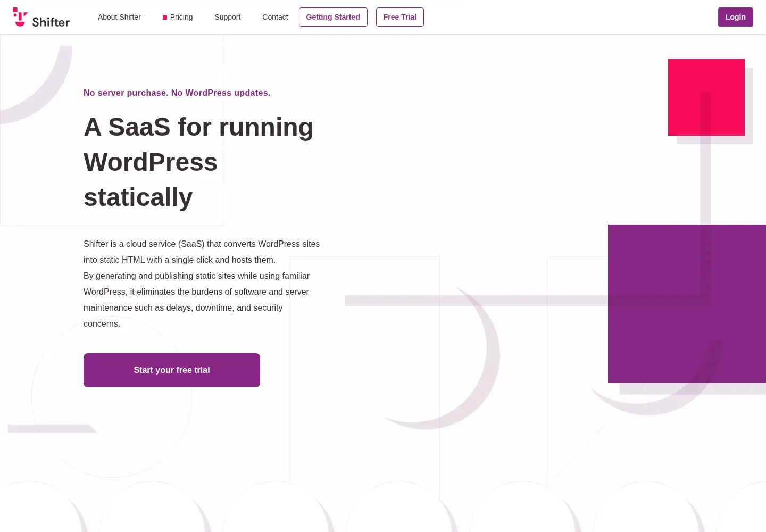766x532 pixels.
Task: Open the About Shifter menu item
Action: point(119,17)
